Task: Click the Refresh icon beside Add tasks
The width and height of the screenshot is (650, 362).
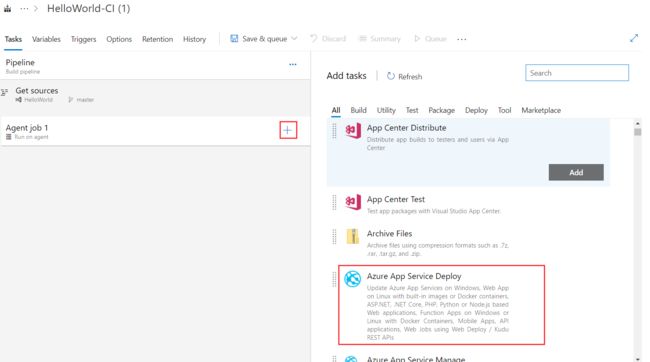Action: coord(390,76)
